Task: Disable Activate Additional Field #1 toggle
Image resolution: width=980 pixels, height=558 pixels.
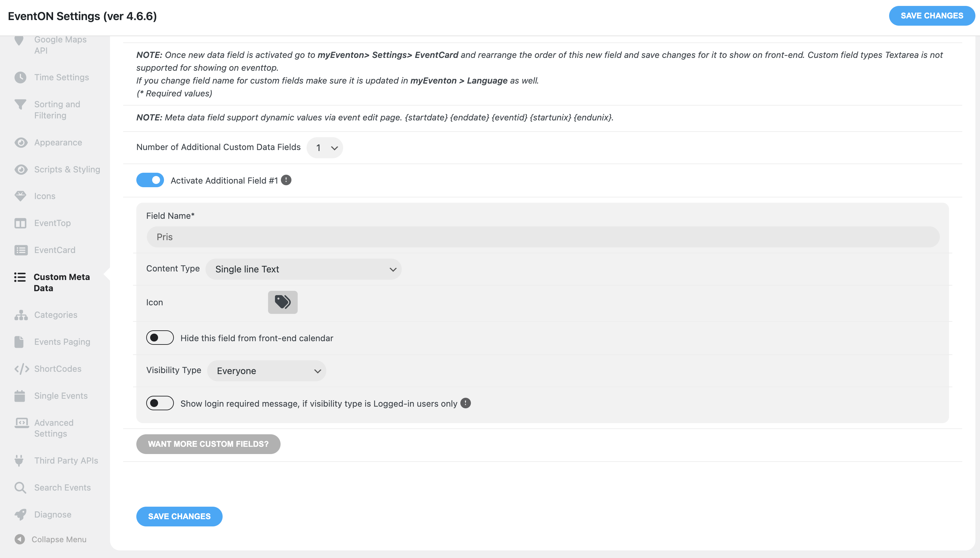Action: [x=150, y=180]
